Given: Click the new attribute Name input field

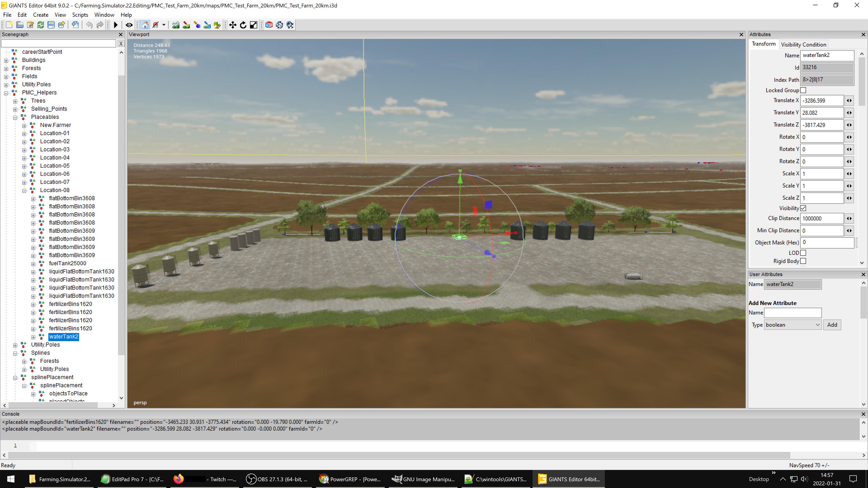Looking at the screenshot, I should [793, 313].
